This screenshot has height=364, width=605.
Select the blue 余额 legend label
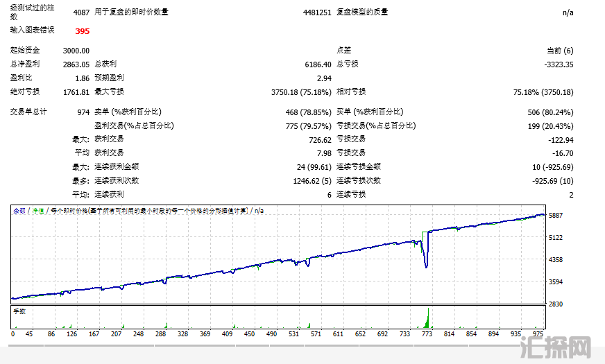[x=19, y=211]
